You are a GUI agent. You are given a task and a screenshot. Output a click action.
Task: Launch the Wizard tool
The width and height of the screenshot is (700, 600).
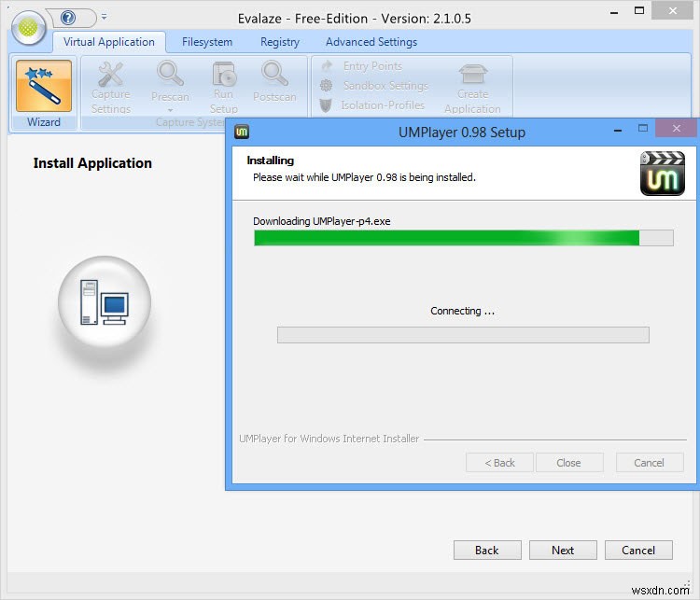[43, 93]
